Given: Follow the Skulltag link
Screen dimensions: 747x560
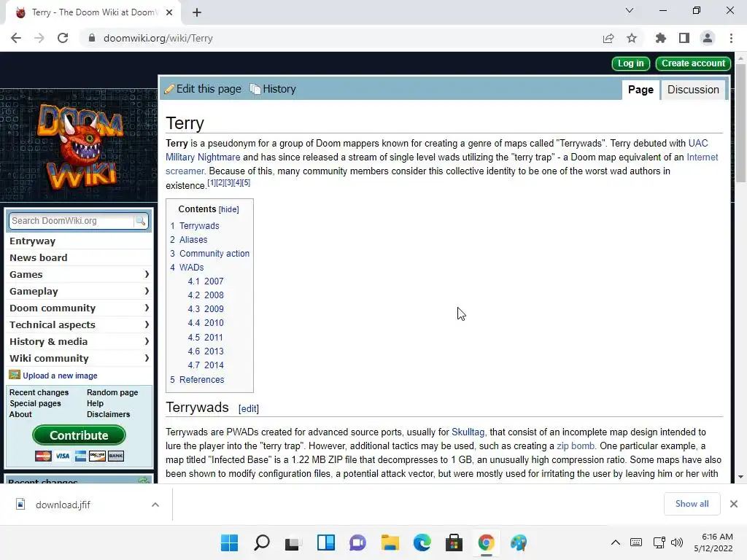Looking at the screenshot, I should click(468, 432).
